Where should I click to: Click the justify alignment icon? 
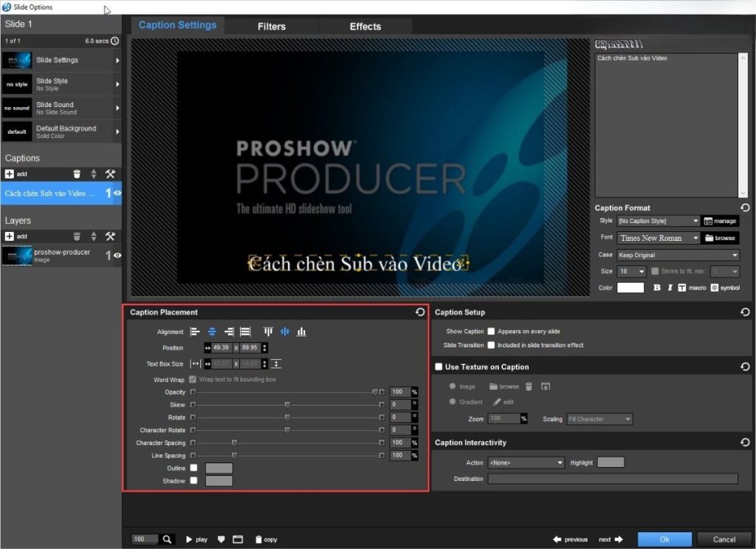pyautogui.click(x=245, y=332)
